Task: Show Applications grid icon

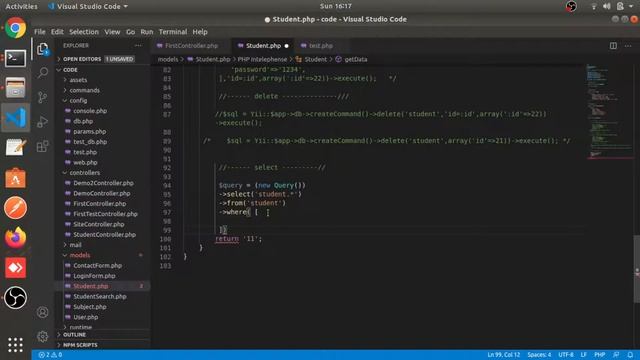Action: [x=16, y=345]
